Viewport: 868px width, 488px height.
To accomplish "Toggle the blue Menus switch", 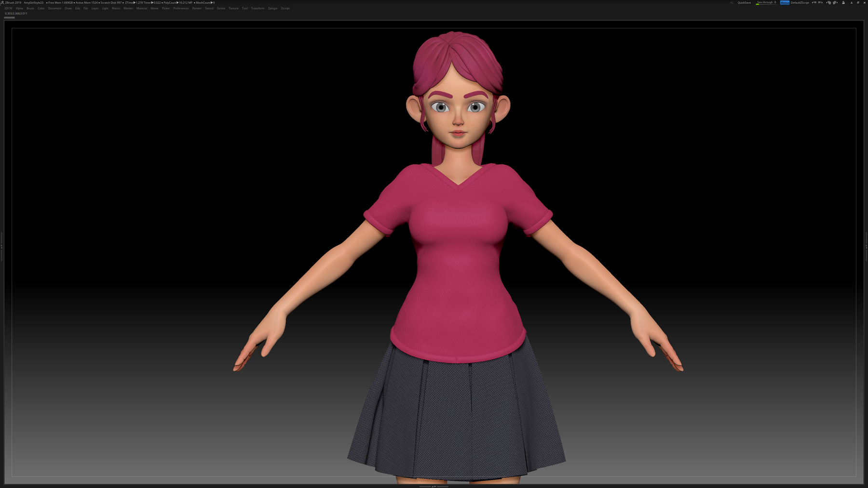I will point(785,2).
